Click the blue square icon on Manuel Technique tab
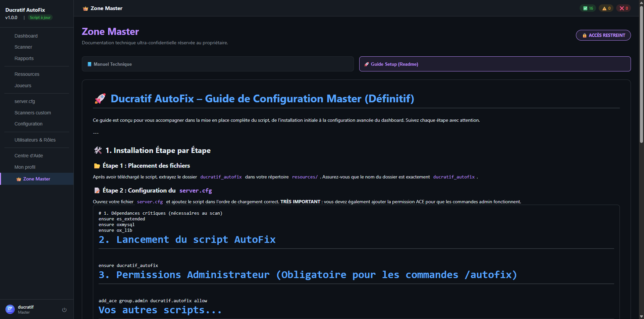This screenshot has width=644, height=319. click(x=89, y=64)
